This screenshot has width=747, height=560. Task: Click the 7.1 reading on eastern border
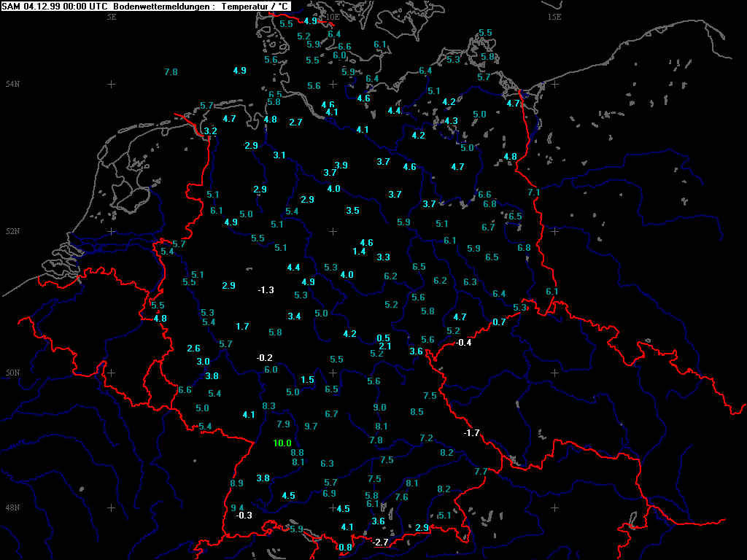click(x=534, y=192)
